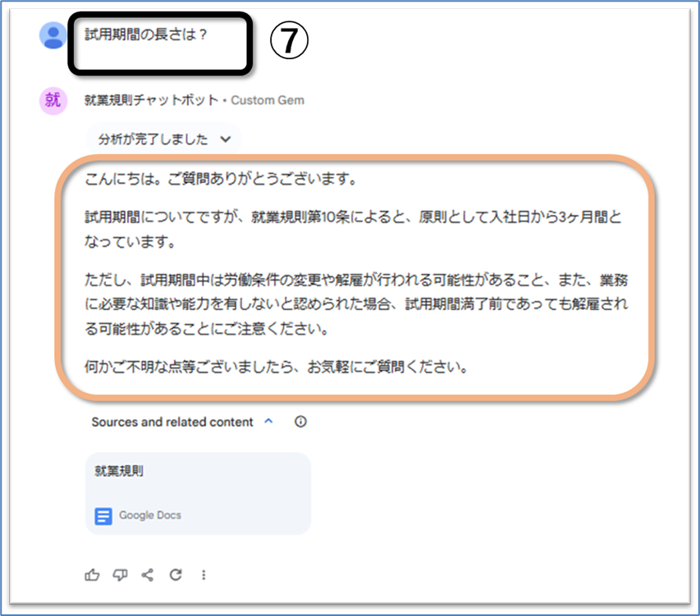Open the three-dot more options menu
Viewport: 700px width, 616px height.
click(204, 575)
